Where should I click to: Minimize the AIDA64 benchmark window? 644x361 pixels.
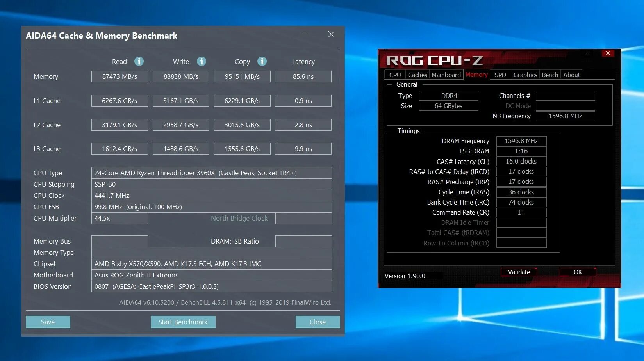[303, 34]
